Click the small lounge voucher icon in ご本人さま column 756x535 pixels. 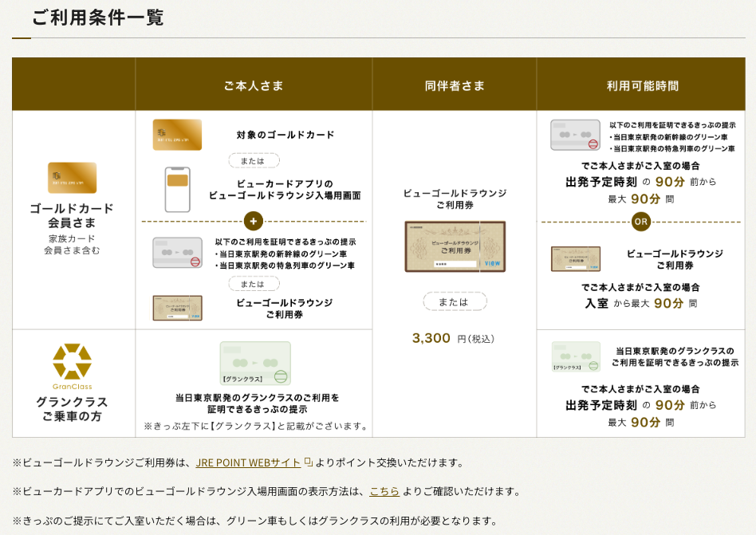point(177,309)
